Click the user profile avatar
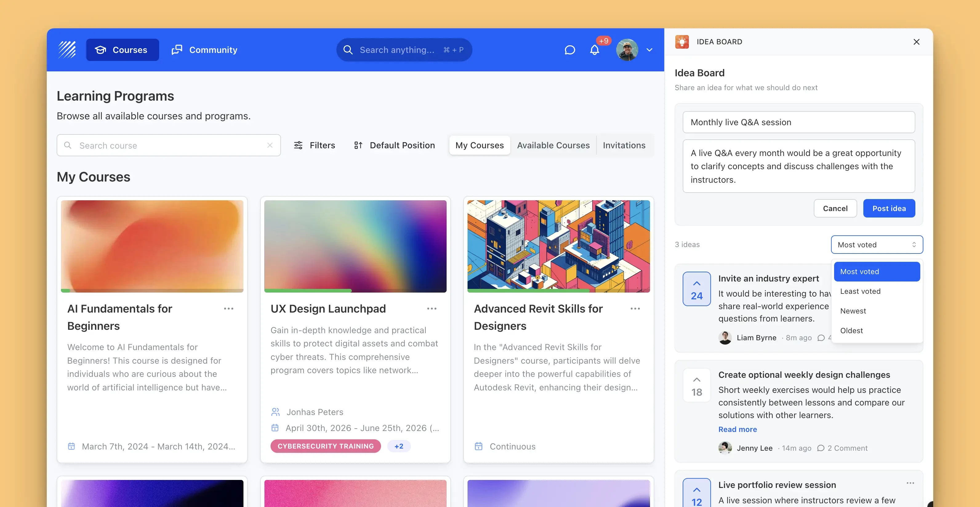Screen dimensions: 980x507 [x=627, y=50]
